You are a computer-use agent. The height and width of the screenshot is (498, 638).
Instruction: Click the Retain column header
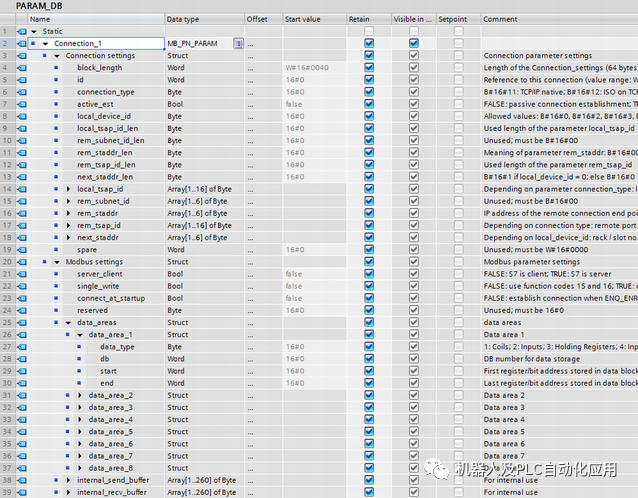pyautogui.click(x=369, y=19)
